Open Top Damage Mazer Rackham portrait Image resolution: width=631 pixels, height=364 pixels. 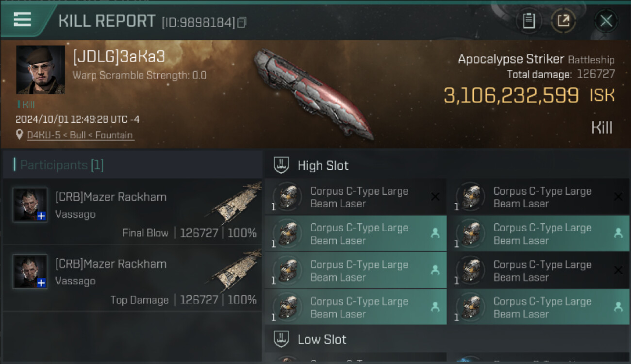(30, 271)
